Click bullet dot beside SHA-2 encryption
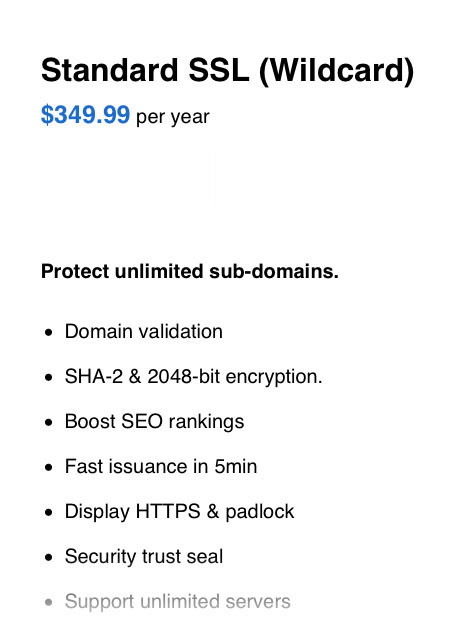Viewport: 452px width, 638px height. pyautogui.click(x=49, y=378)
